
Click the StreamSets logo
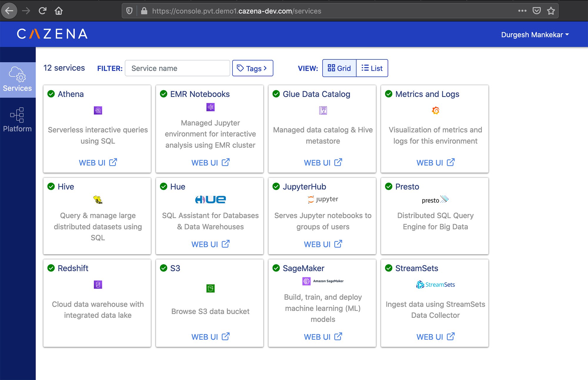pyautogui.click(x=435, y=284)
